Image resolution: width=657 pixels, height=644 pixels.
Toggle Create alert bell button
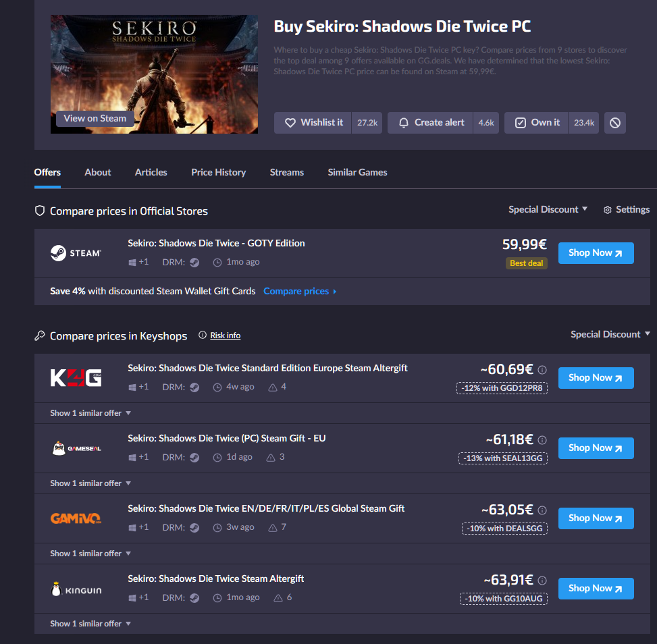430,123
